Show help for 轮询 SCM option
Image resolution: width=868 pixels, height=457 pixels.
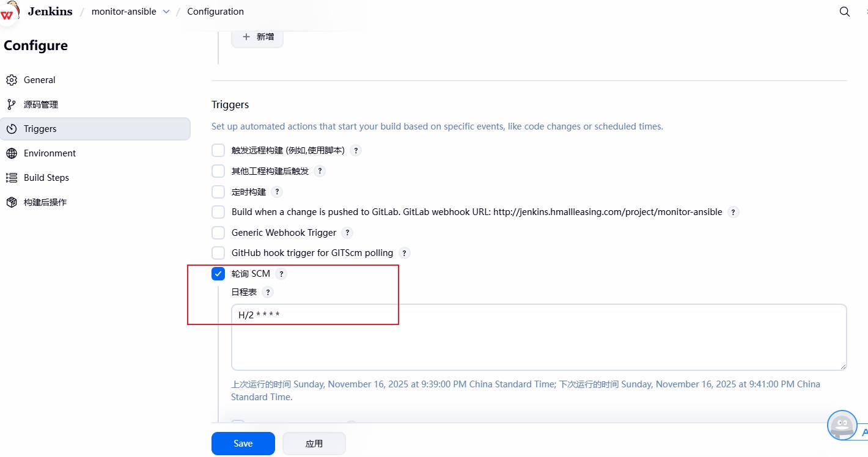281,274
